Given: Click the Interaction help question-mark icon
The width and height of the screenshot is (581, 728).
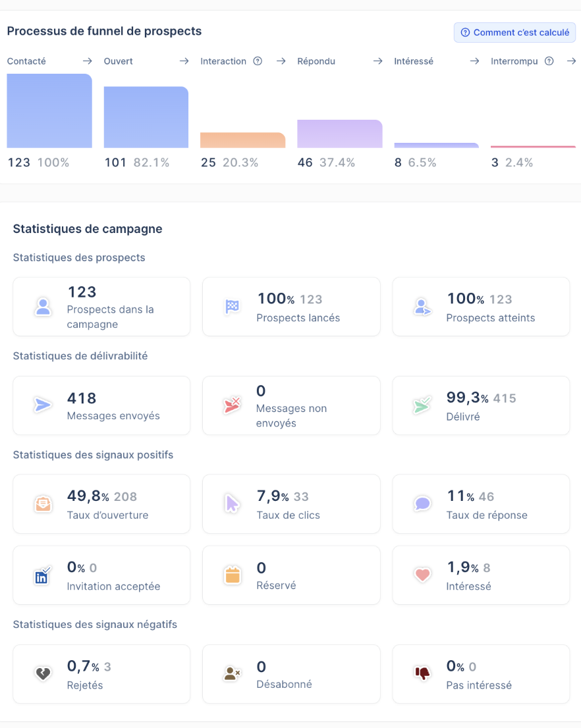Looking at the screenshot, I should 258,61.
